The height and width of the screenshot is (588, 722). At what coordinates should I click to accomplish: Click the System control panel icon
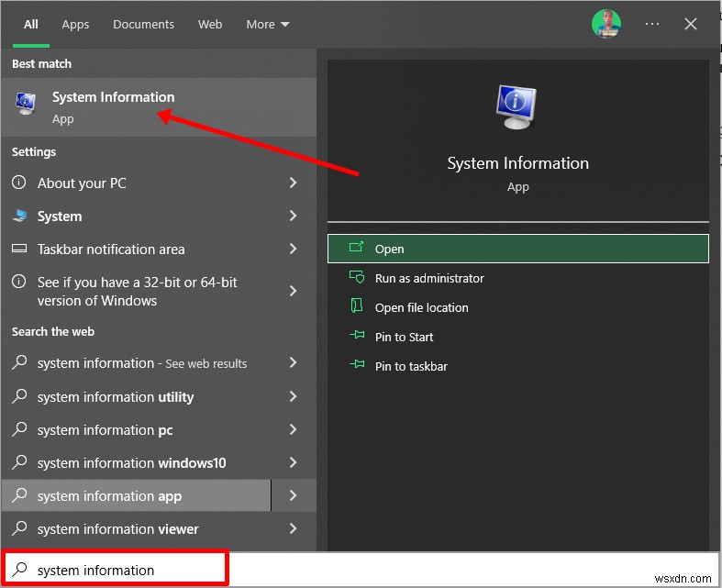tap(19, 216)
